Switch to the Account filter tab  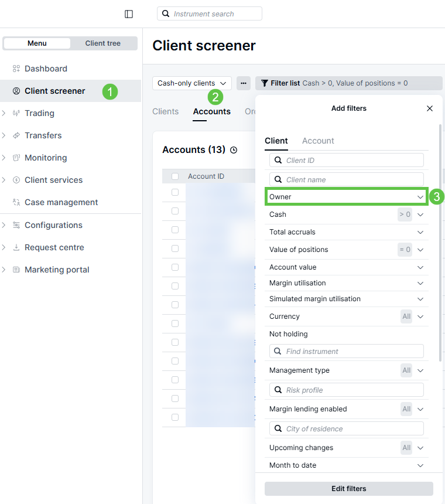click(x=318, y=141)
